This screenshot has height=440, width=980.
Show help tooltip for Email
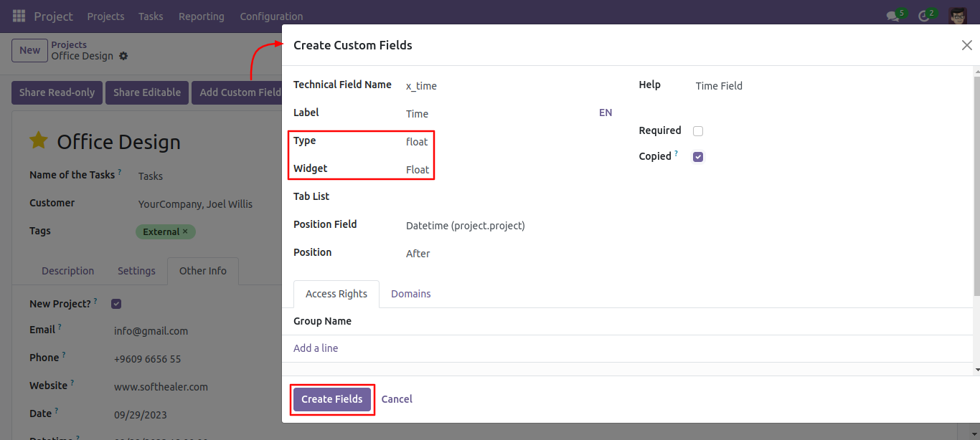(60, 327)
